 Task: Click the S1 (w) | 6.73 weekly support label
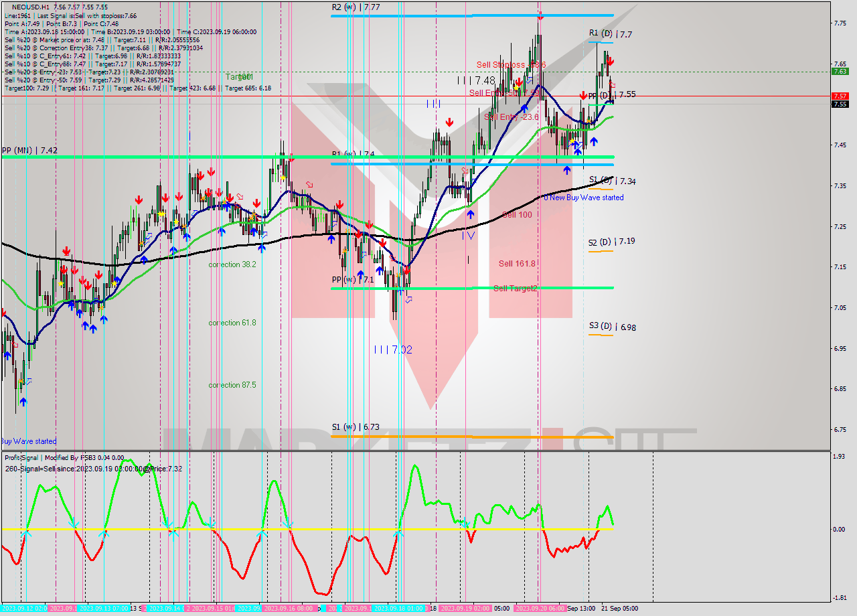coord(356,427)
